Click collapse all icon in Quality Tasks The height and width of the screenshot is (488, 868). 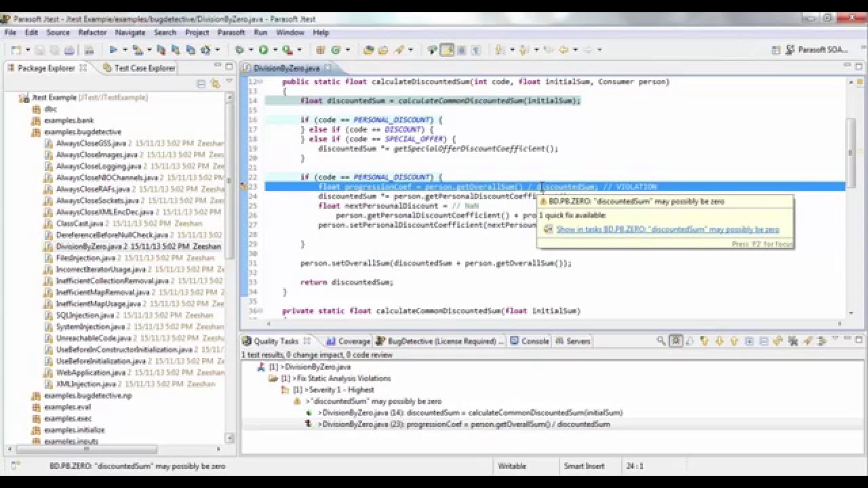tap(764, 341)
